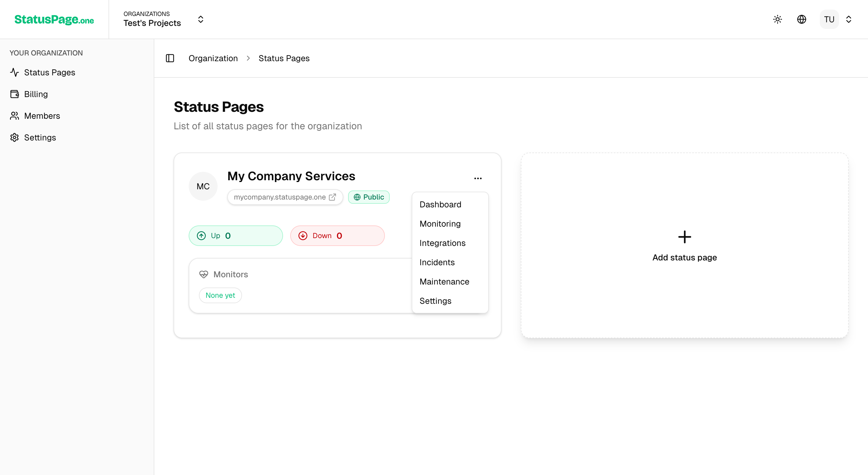Click the plus icon to add page
The width and height of the screenshot is (868, 475).
pos(684,237)
